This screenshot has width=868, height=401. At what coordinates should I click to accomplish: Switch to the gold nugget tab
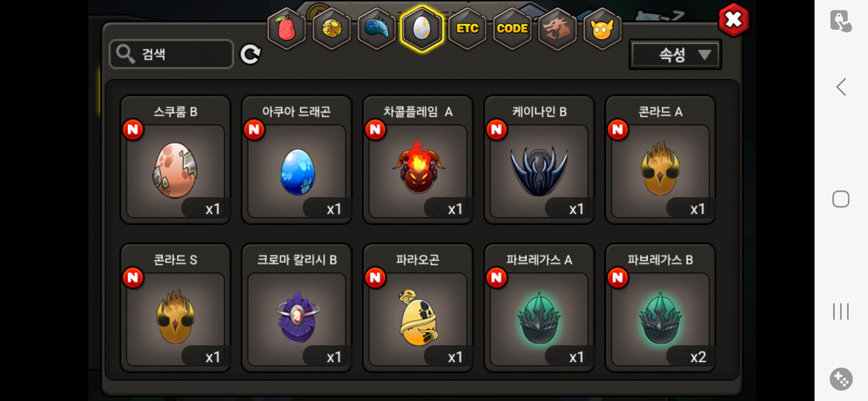[x=332, y=28]
